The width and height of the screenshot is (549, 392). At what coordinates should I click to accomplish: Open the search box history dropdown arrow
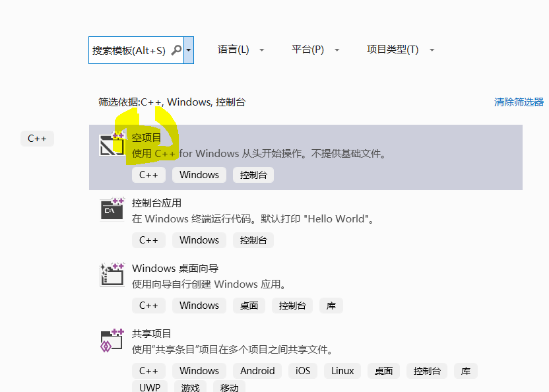[189, 50]
